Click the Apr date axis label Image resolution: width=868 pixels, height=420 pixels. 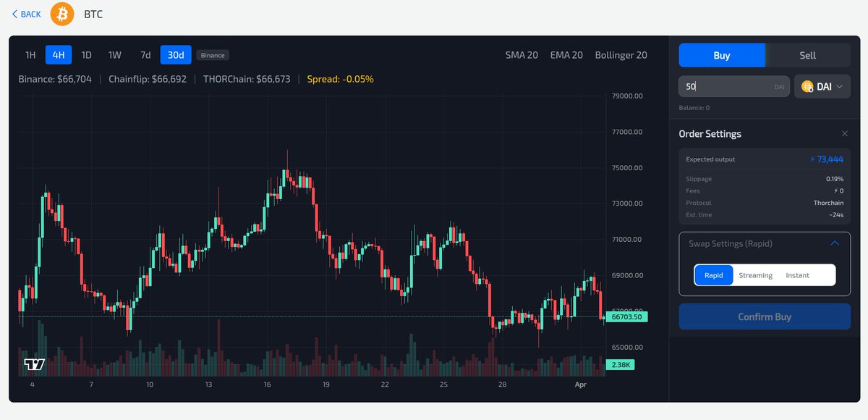coord(580,385)
